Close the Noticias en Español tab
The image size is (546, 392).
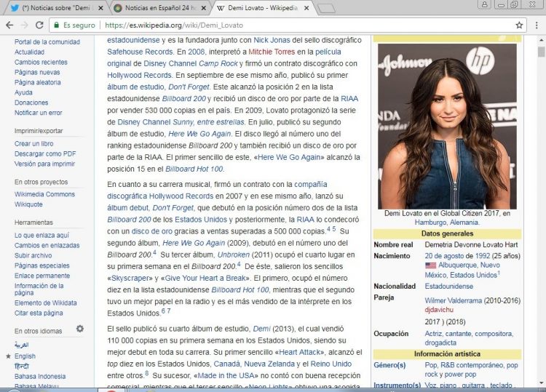tap(204, 8)
